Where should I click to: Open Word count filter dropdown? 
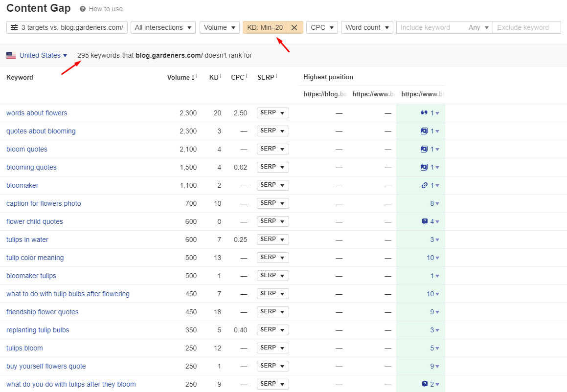click(367, 27)
